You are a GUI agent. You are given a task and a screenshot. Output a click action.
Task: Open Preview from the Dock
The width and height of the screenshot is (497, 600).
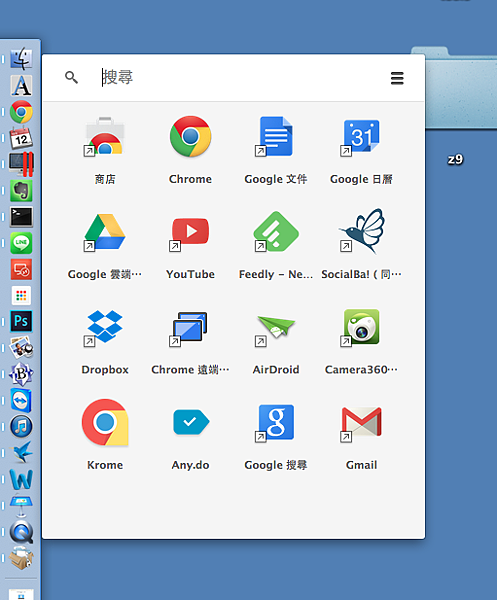pyautogui.click(x=21, y=347)
